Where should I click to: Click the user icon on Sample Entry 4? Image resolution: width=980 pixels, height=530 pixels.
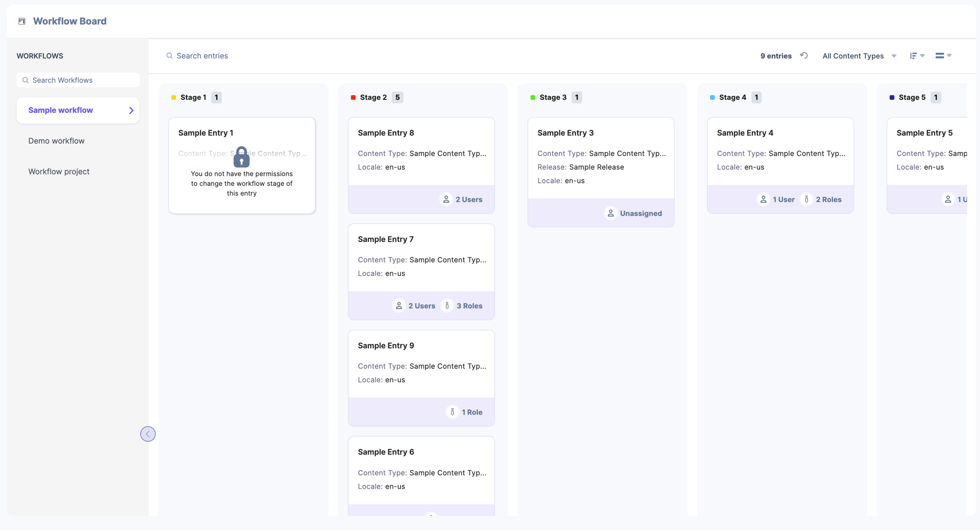point(763,199)
